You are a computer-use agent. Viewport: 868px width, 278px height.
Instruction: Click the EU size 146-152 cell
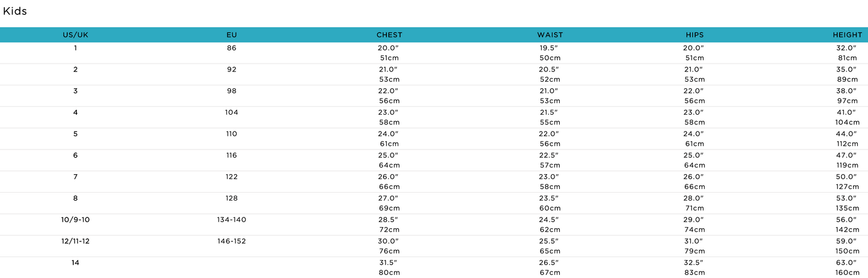[x=231, y=241]
